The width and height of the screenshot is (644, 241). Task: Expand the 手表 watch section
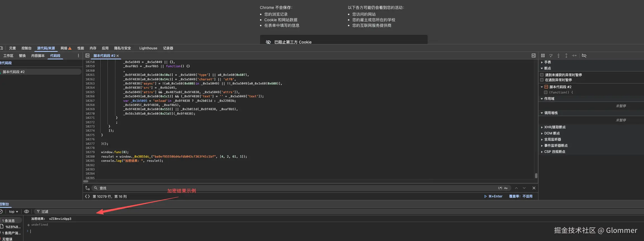click(542, 62)
